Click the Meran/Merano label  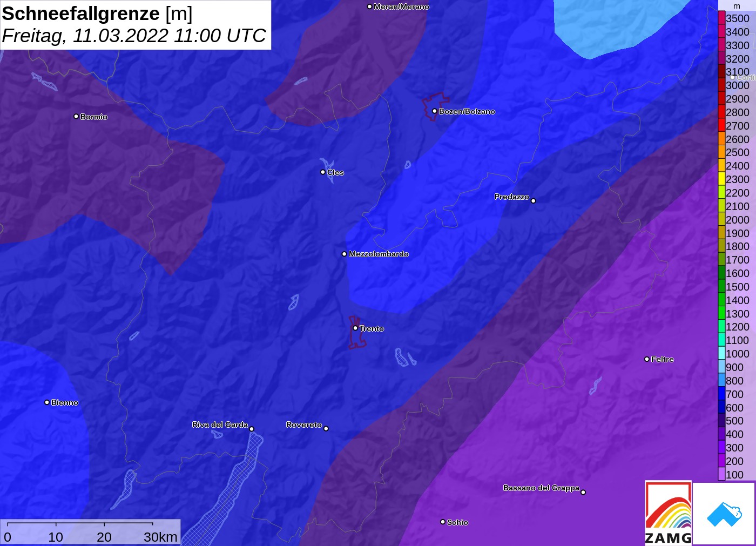pyautogui.click(x=401, y=6)
